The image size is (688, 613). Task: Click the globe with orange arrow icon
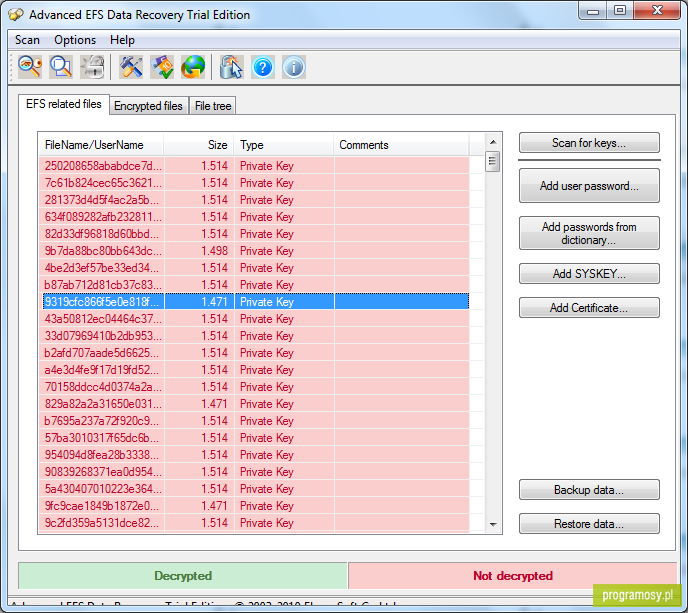[193, 67]
